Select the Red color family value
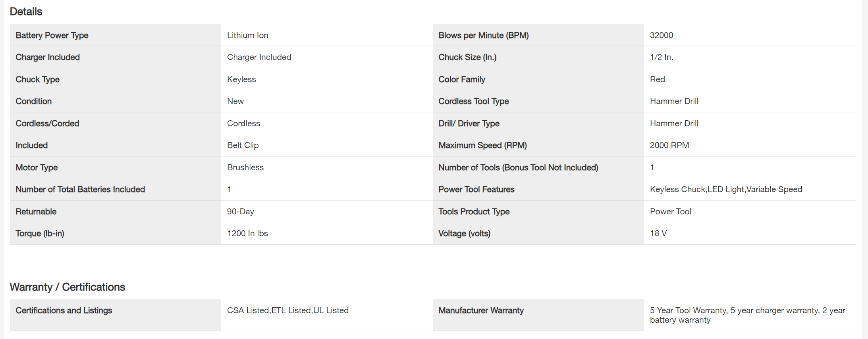 657,79
